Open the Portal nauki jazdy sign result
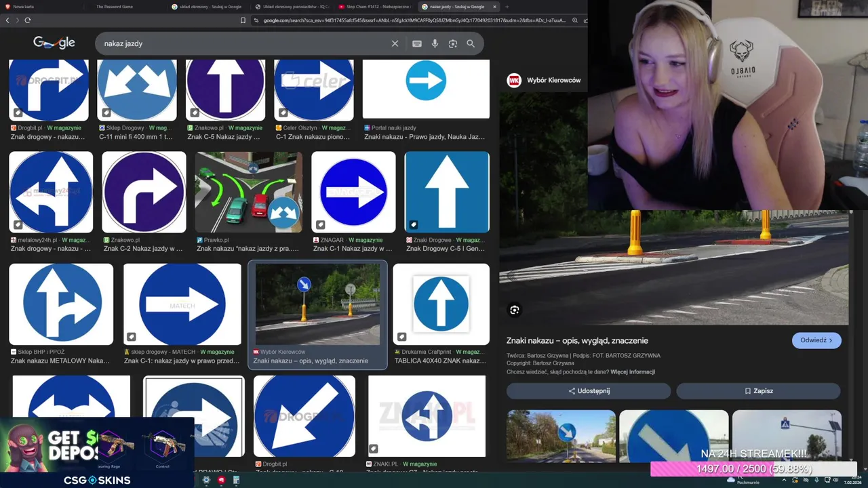This screenshot has height=488, width=868. tap(426, 89)
